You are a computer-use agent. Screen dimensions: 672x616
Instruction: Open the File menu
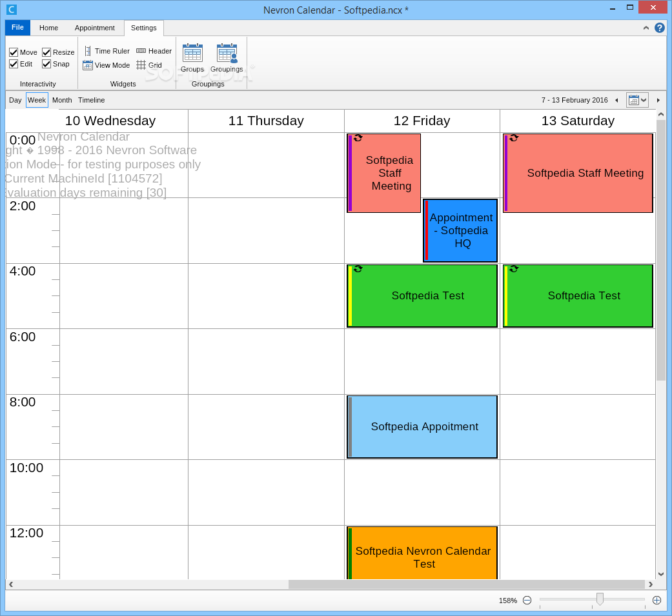pyautogui.click(x=17, y=28)
